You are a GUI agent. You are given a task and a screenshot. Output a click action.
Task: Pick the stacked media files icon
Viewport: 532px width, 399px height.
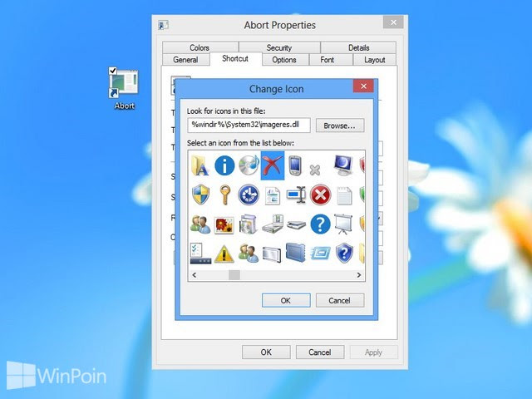tap(248, 224)
